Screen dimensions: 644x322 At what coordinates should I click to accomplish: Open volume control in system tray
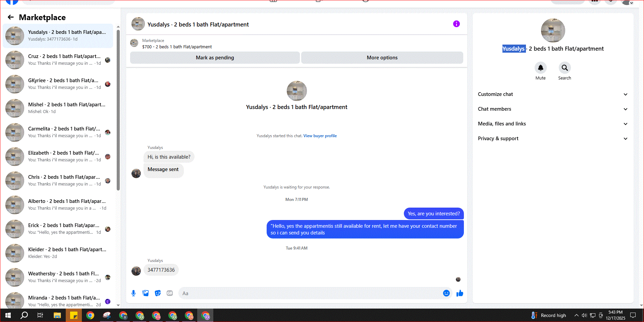pos(584,315)
